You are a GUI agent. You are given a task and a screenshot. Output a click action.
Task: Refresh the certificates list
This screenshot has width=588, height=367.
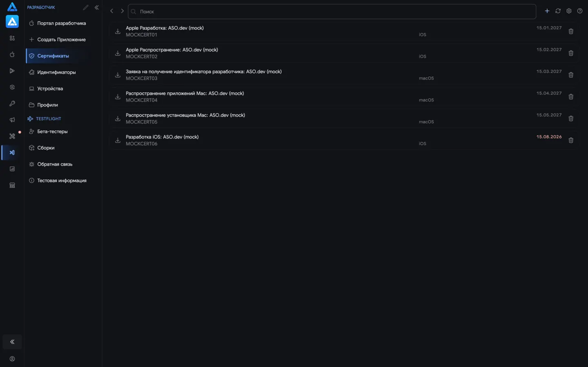tap(558, 11)
